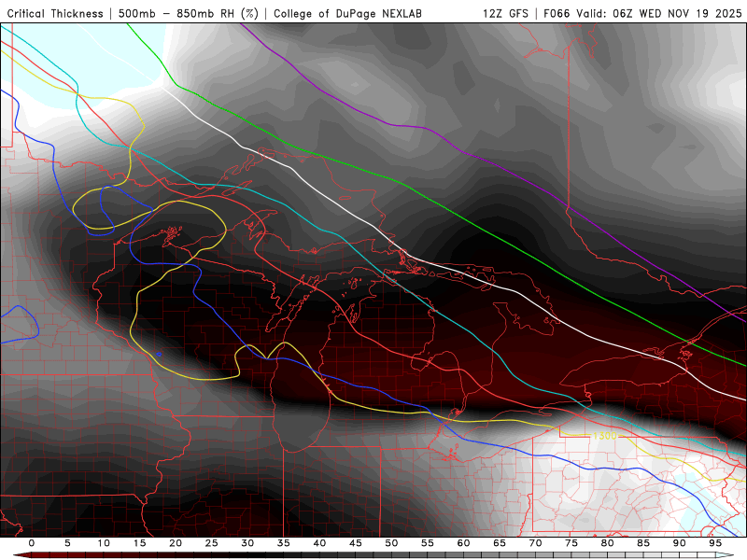Click the '0' value on the color scale
Image resolution: width=747 pixels, height=560 pixels.
(x=32, y=543)
